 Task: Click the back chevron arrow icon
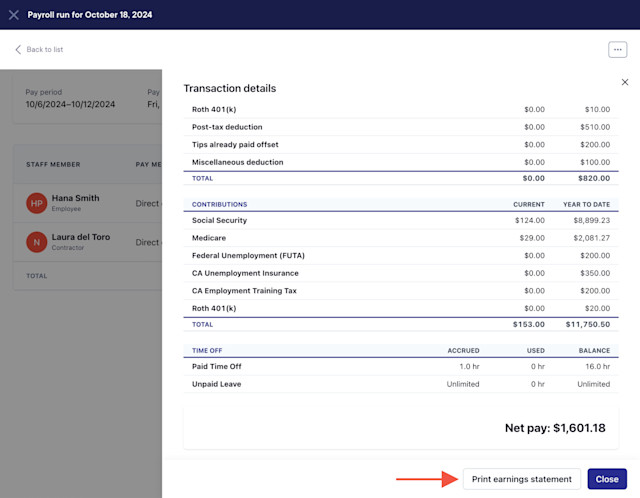pyautogui.click(x=18, y=49)
